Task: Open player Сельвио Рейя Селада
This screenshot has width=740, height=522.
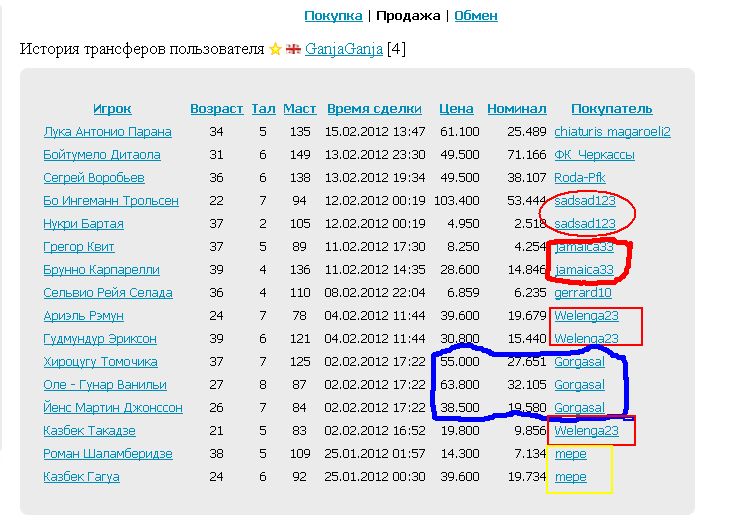Action: [107, 292]
